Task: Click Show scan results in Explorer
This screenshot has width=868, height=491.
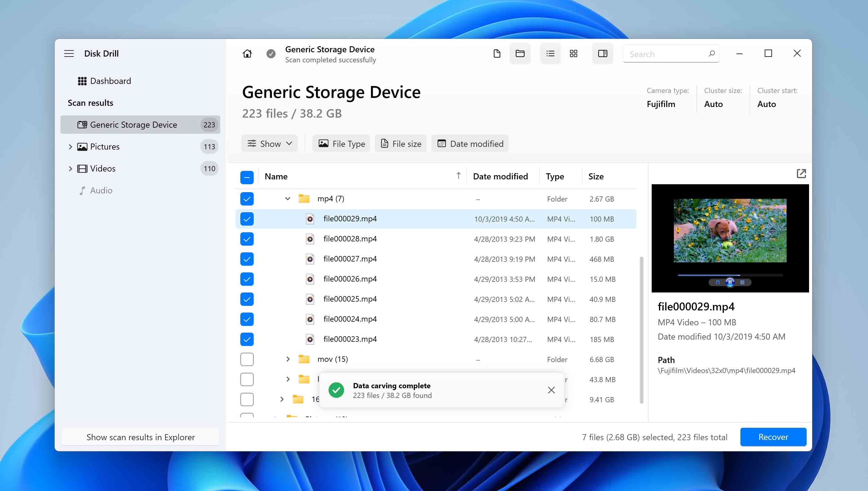Action: (140, 437)
